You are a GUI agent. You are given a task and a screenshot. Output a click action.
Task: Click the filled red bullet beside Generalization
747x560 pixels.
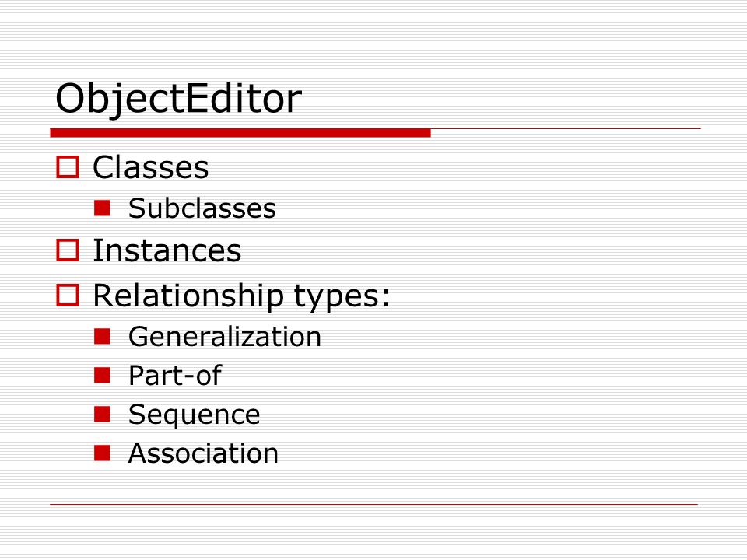102,336
